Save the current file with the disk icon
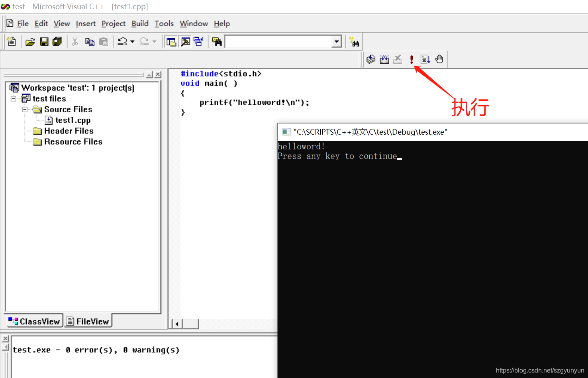This screenshot has height=378, width=588. coord(44,41)
